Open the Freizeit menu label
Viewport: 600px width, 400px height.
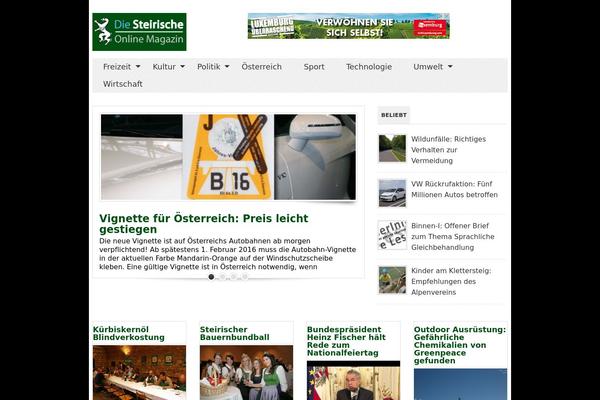(117, 67)
